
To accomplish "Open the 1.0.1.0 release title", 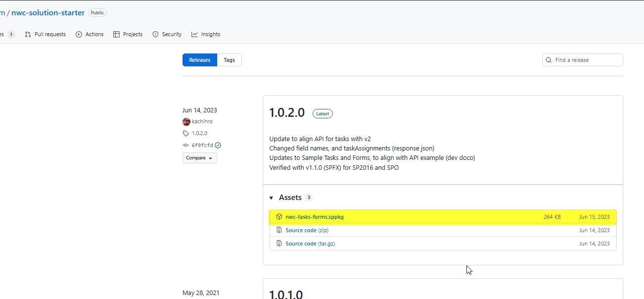I will click(x=286, y=295).
